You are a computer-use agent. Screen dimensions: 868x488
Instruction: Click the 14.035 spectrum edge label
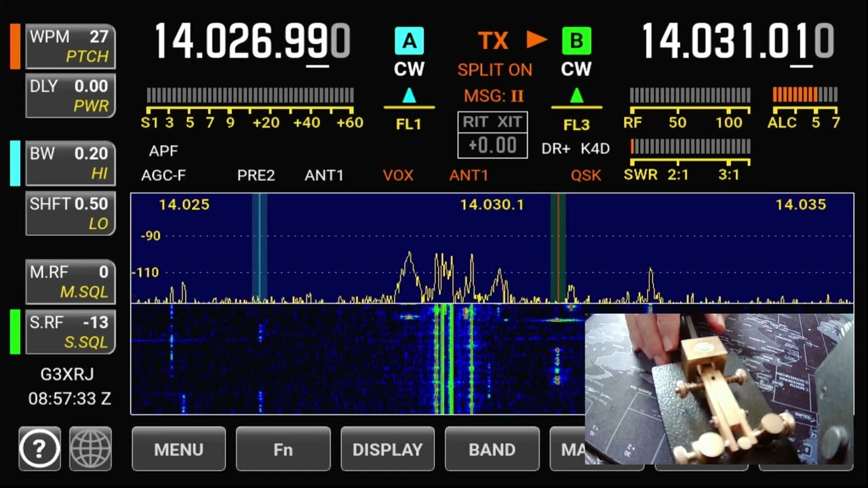pyautogui.click(x=801, y=205)
